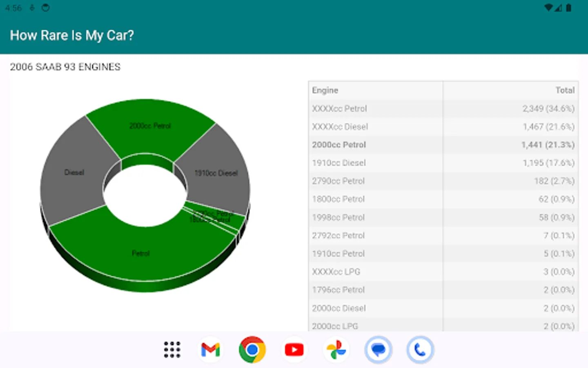Select 1998cc Petrol in the engine table
588x368 pixels.
pyautogui.click(x=338, y=218)
